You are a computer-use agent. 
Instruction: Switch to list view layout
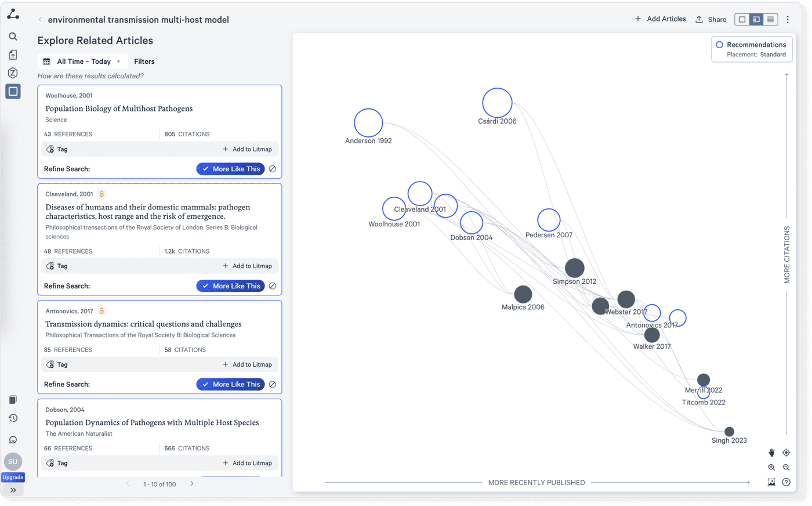tap(770, 19)
